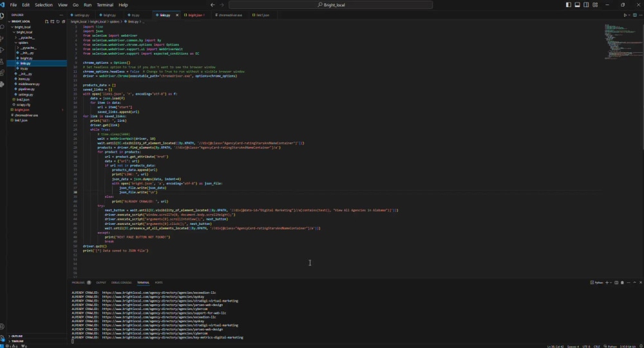Expand the OUTLINE section in sidebar
This screenshot has height=348, width=644.
17,336
